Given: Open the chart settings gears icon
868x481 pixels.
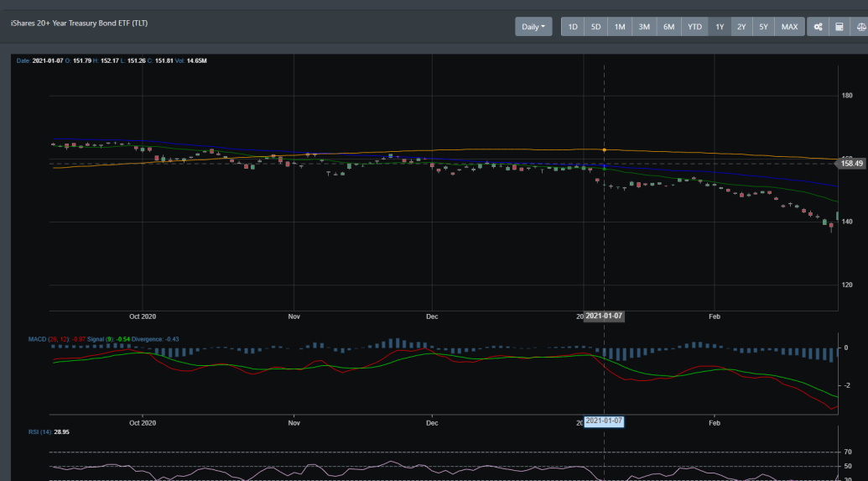Looking at the screenshot, I should 818,27.
